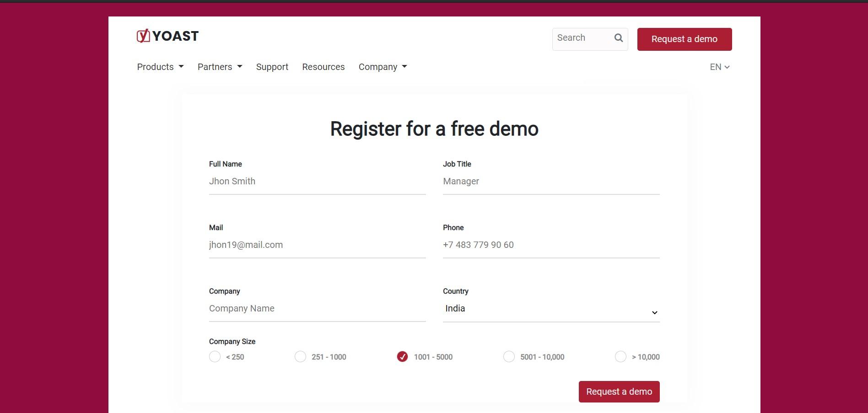
Task: Click the Products dropdown caret icon
Action: point(181,66)
